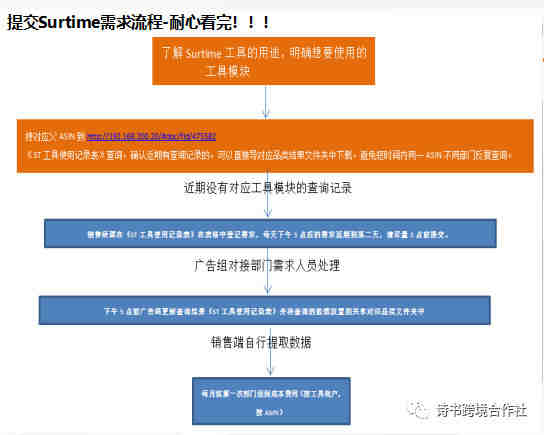Click the WeChat logo icon in the watermark
This screenshot has width=544, height=435.
click(417, 410)
